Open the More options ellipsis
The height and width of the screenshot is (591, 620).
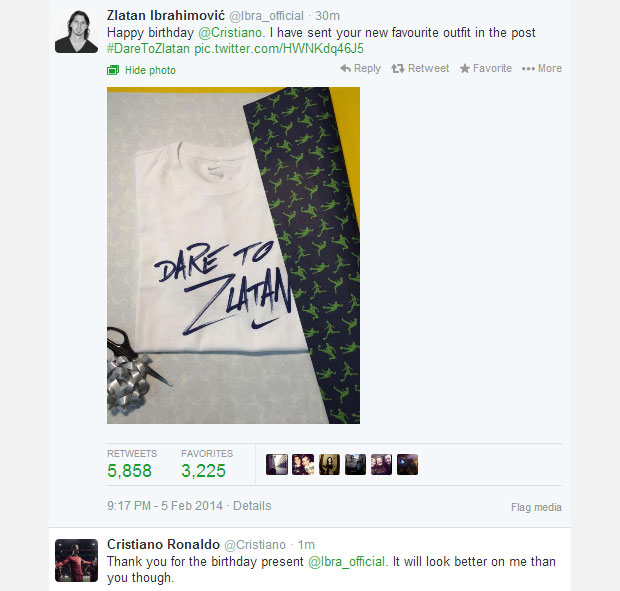coord(541,68)
